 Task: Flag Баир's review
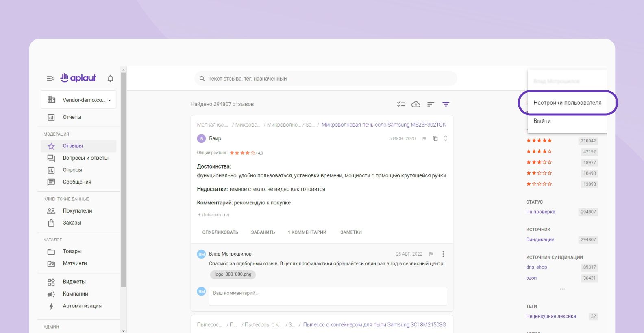pyautogui.click(x=424, y=138)
